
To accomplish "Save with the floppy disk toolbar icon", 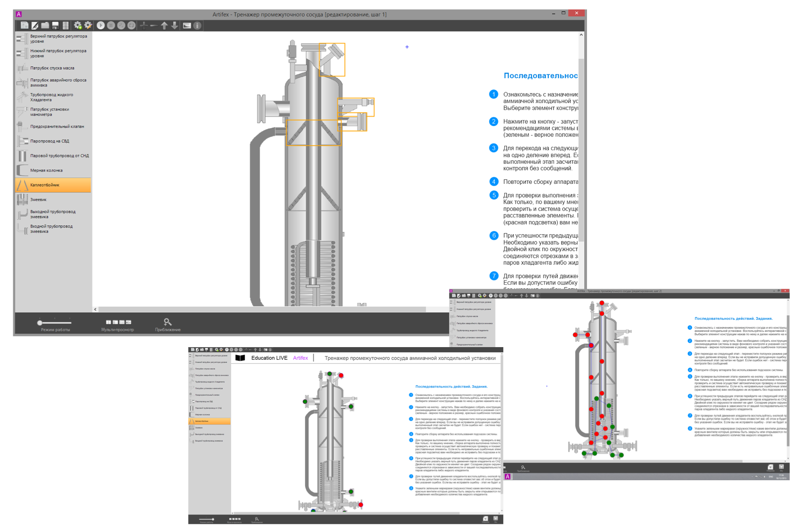I will pos(56,25).
